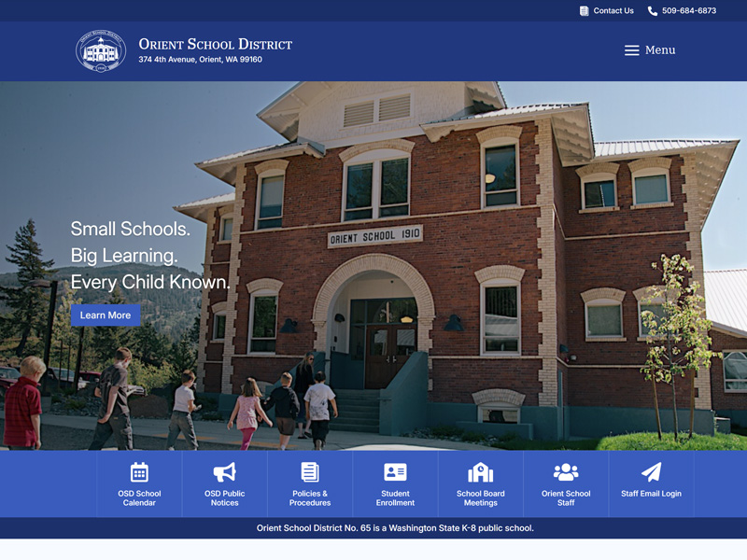Click the Orient School District seal logo

click(101, 51)
